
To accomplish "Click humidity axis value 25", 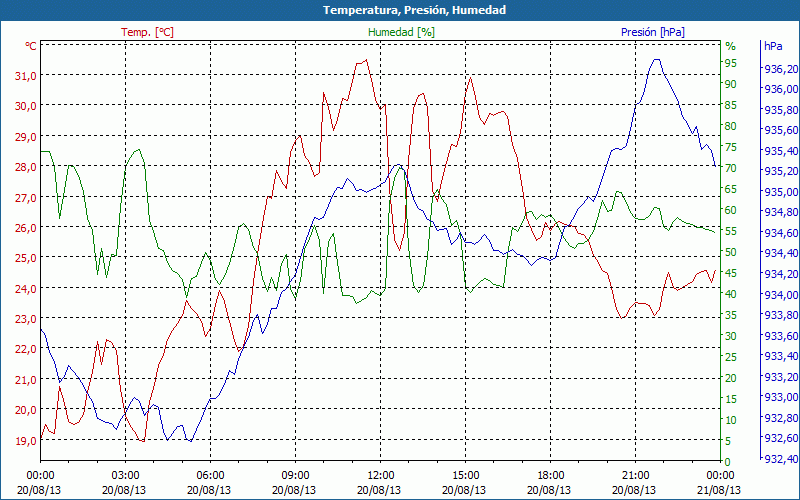I will (731, 357).
